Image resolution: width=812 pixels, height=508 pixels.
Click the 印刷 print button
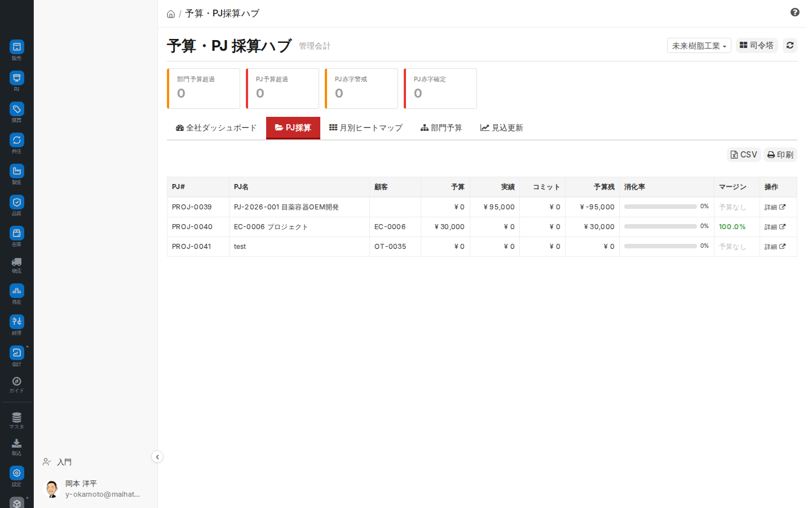(780, 155)
